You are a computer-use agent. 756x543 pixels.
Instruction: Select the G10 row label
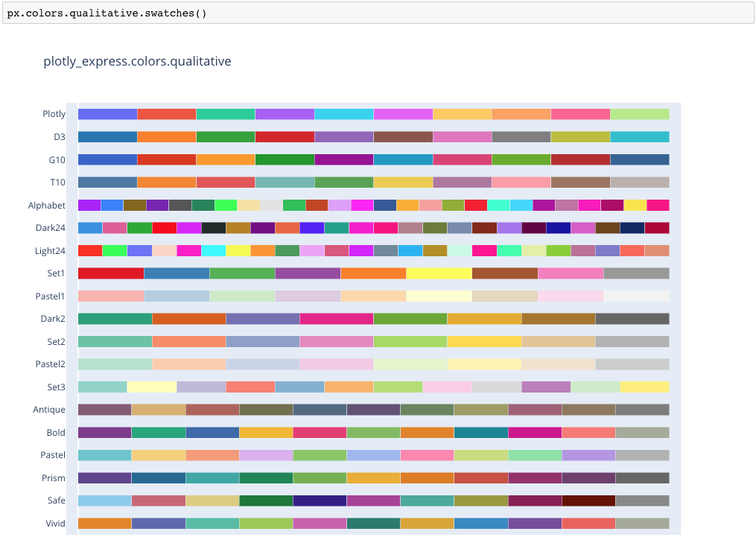57,159
